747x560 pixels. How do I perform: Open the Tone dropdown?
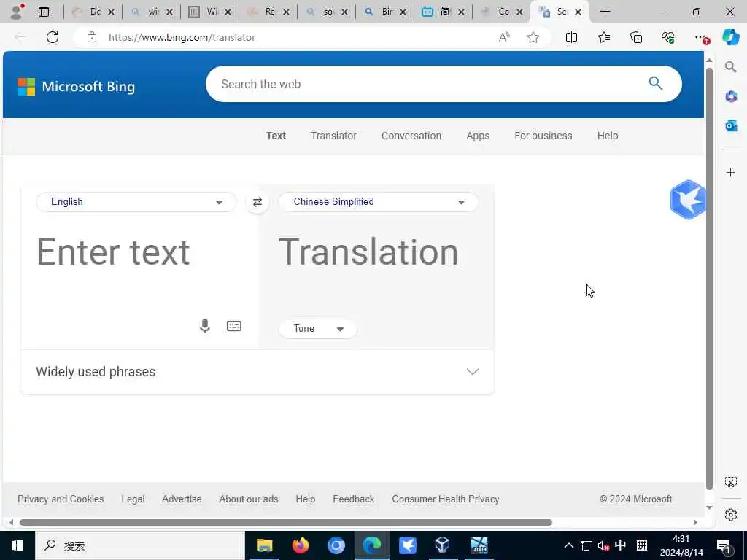[318, 329]
